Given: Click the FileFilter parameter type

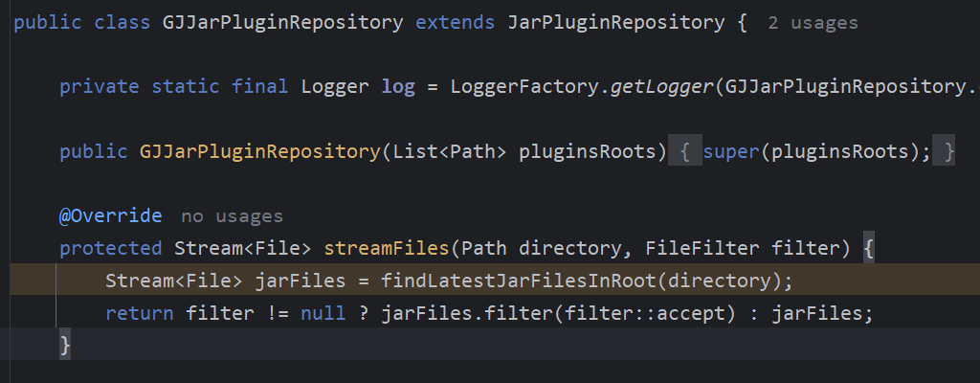Looking at the screenshot, I should click(x=702, y=248).
